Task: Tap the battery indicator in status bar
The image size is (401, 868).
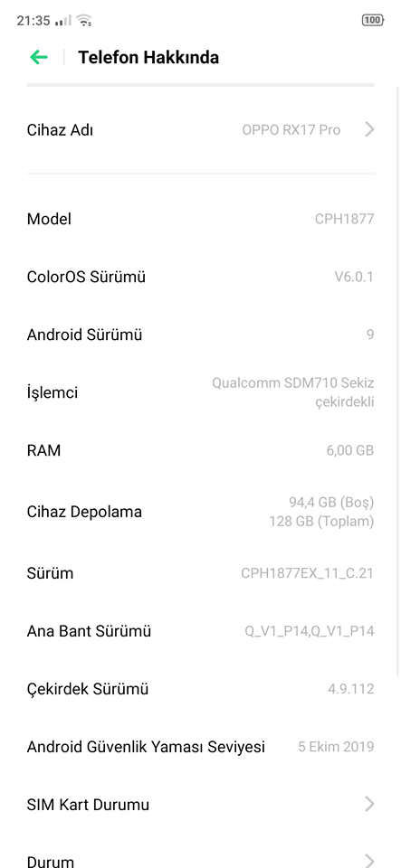Action: pyautogui.click(x=373, y=21)
